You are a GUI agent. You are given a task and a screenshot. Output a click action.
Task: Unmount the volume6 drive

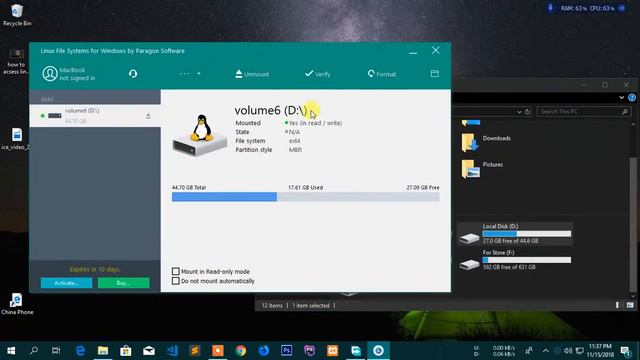pos(252,74)
